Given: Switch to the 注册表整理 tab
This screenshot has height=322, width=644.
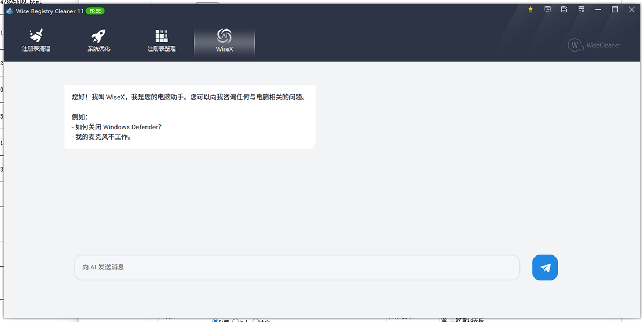Looking at the screenshot, I should [162, 41].
